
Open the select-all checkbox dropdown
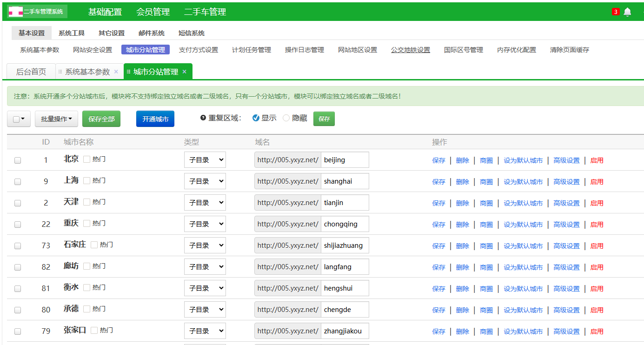[x=19, y=119]
